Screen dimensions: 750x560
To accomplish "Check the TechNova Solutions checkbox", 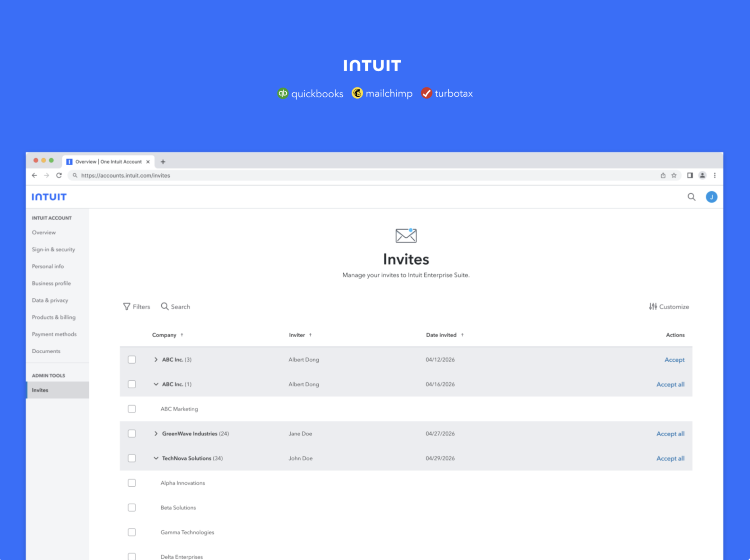I will (132, 458).
